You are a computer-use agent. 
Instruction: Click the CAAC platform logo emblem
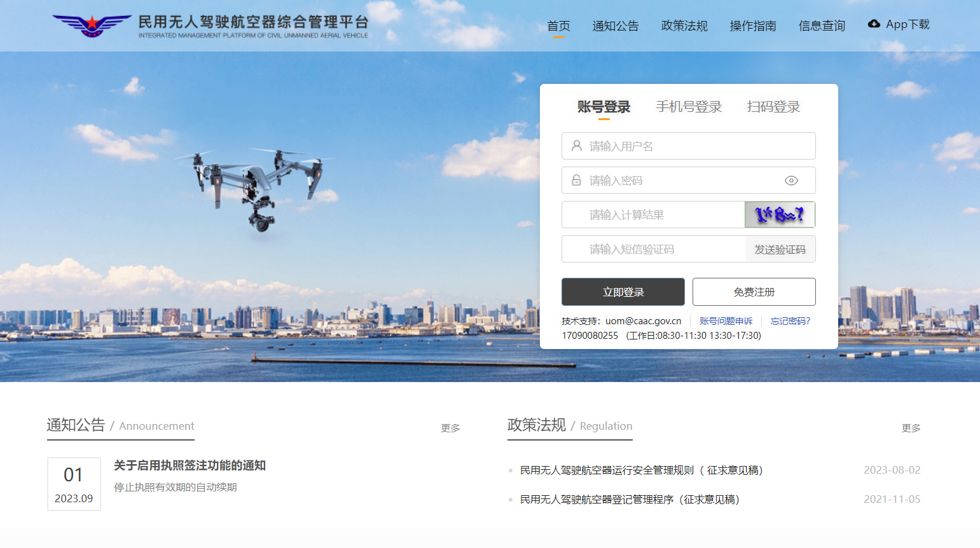[92, 25]
